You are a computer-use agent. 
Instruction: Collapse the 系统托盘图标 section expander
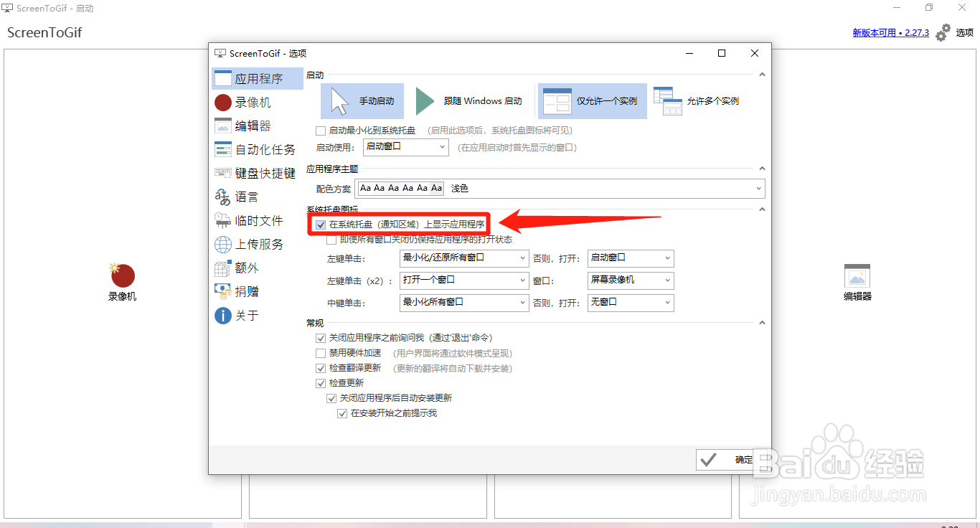762,209
